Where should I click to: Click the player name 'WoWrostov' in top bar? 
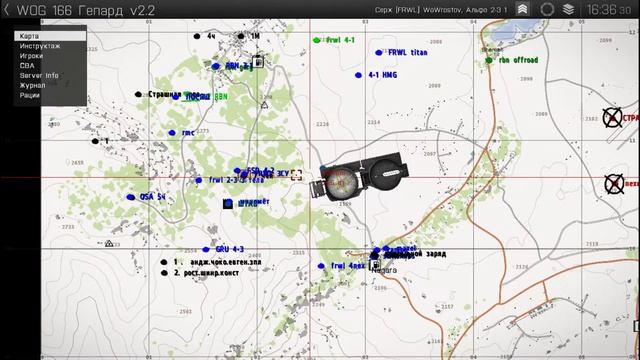[x=442, y=10]
